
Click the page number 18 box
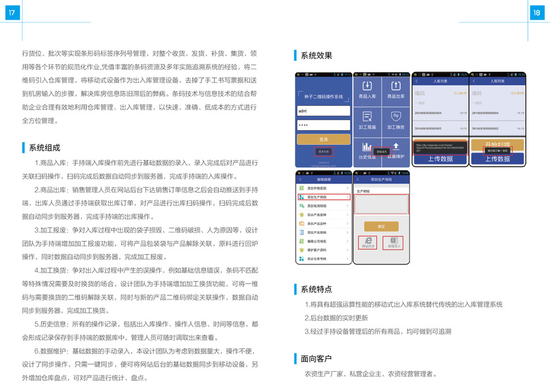click(x=537, y=13)
